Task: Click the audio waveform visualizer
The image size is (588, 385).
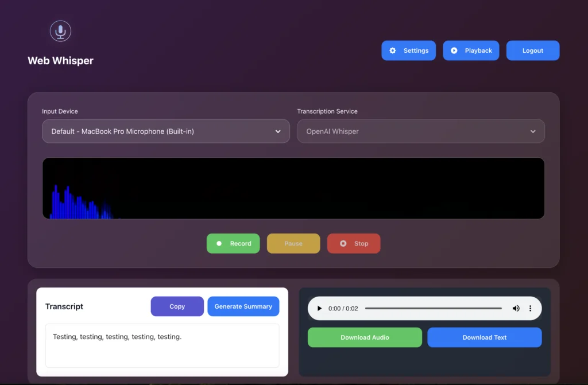Action: [x=293, y=188]
